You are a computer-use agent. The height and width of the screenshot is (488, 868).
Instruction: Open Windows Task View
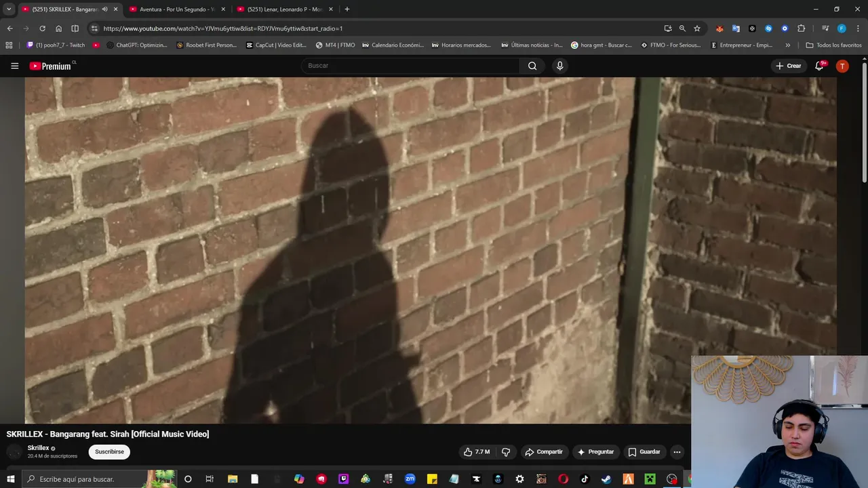tap(210, 479)
